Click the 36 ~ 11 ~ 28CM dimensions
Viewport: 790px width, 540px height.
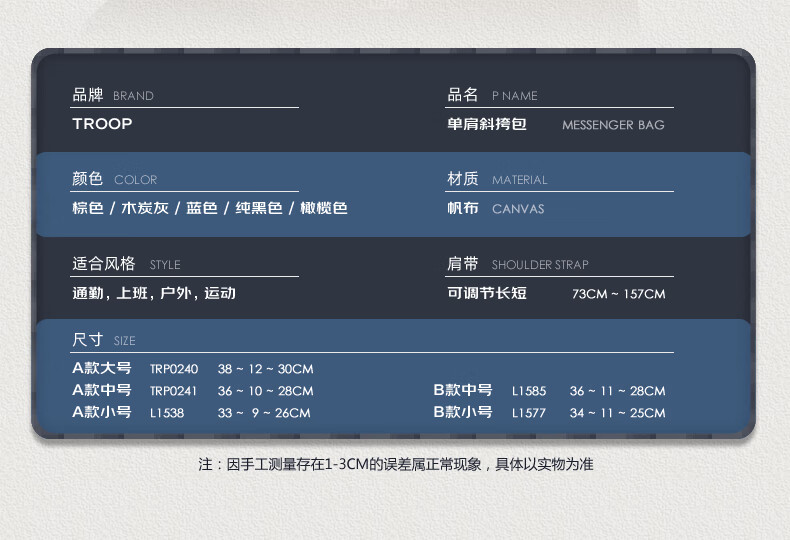coord(617,391)
